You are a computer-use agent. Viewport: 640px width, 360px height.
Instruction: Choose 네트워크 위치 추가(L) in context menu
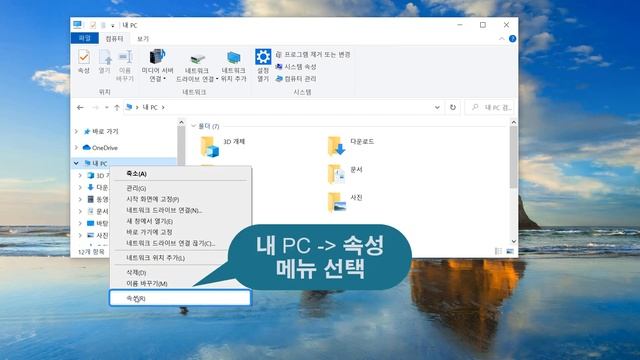[180, 258]
